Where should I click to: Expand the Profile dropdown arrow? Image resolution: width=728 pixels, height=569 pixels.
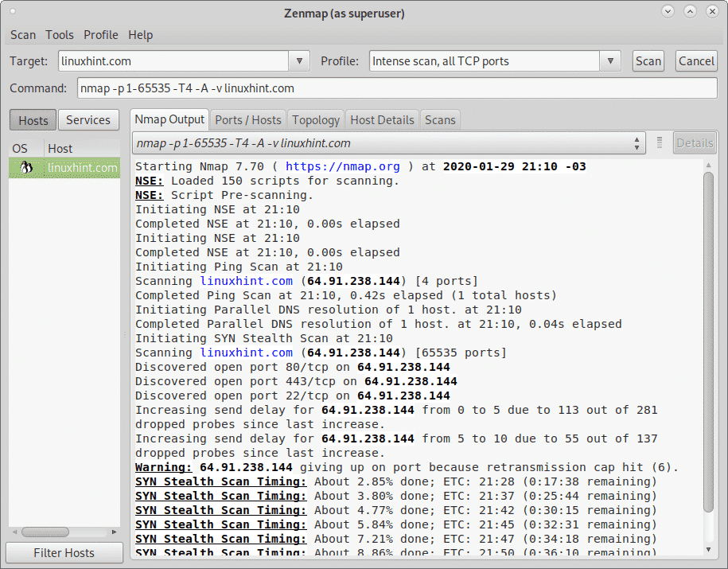610,61
